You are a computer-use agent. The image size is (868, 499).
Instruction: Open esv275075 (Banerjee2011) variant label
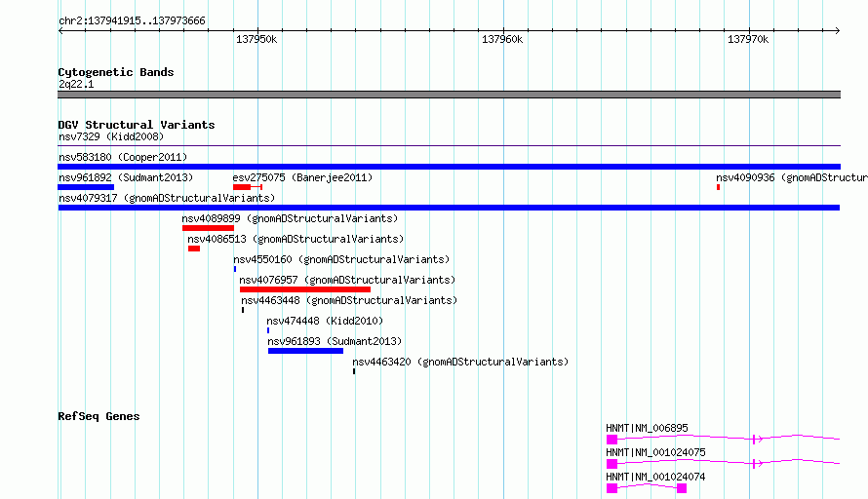click(x=302, y=177)
